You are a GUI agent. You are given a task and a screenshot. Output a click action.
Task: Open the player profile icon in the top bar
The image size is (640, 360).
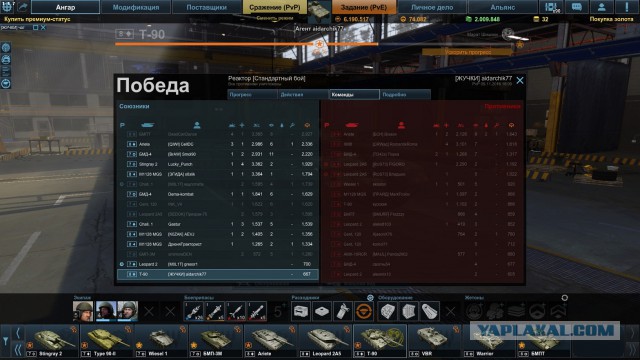(602, 7)
